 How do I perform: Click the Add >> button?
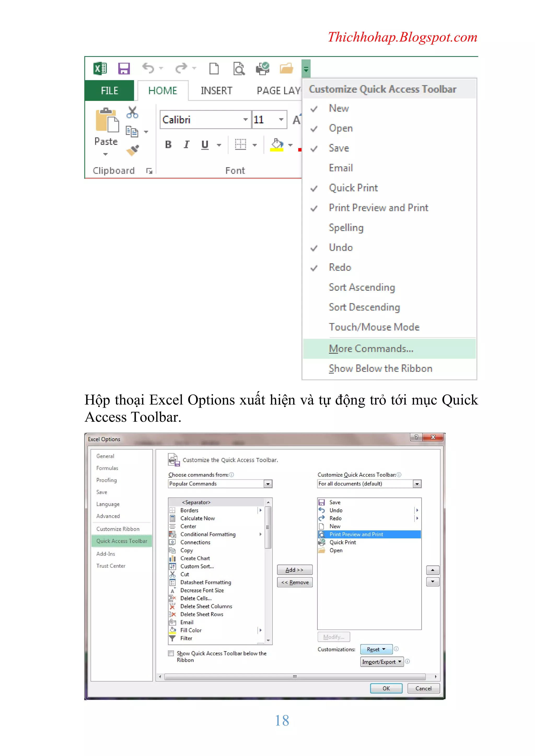click(x=294, y=570)
